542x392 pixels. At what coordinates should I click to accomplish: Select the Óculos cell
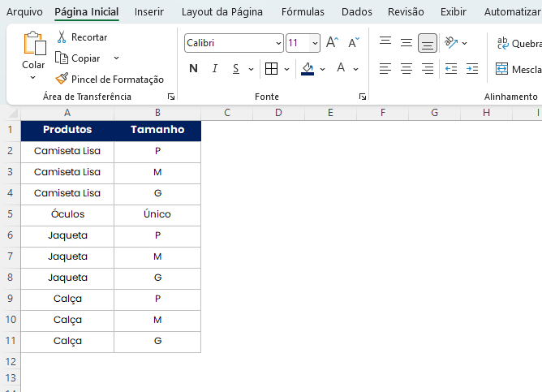tap(67, 214)
